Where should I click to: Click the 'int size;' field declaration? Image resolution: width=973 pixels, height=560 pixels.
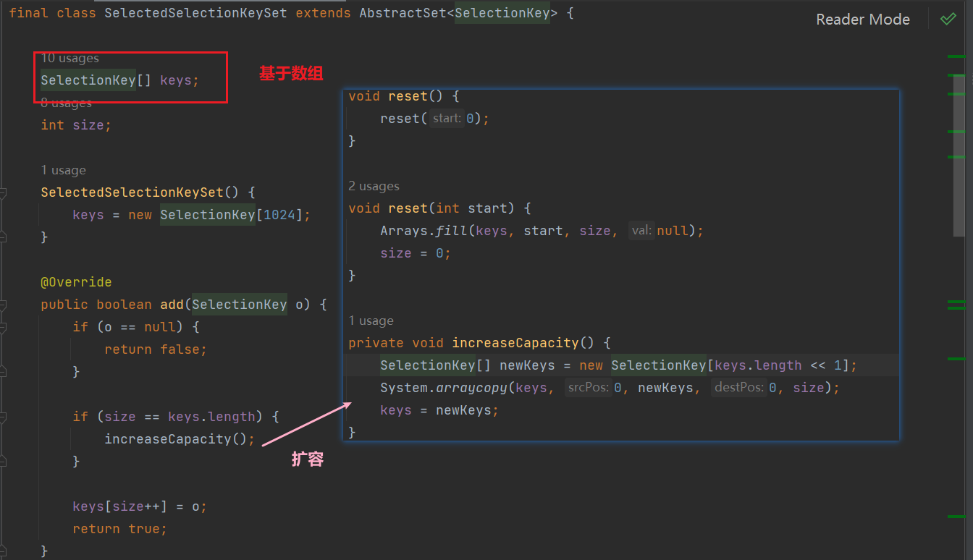(76, 125)
